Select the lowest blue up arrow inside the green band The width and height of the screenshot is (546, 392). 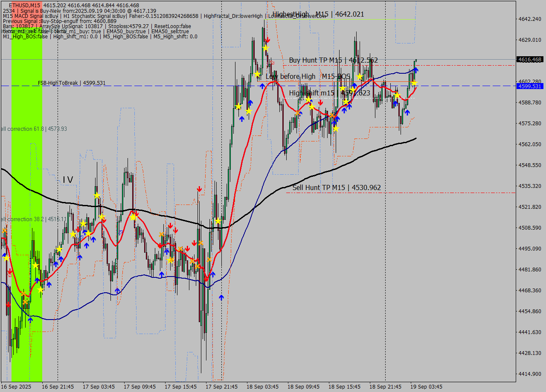coord(30,320)
